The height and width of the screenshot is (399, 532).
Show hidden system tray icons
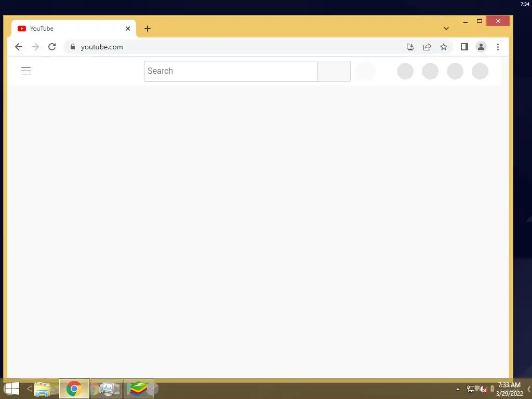pyautogui.click(x=458, y=389)
